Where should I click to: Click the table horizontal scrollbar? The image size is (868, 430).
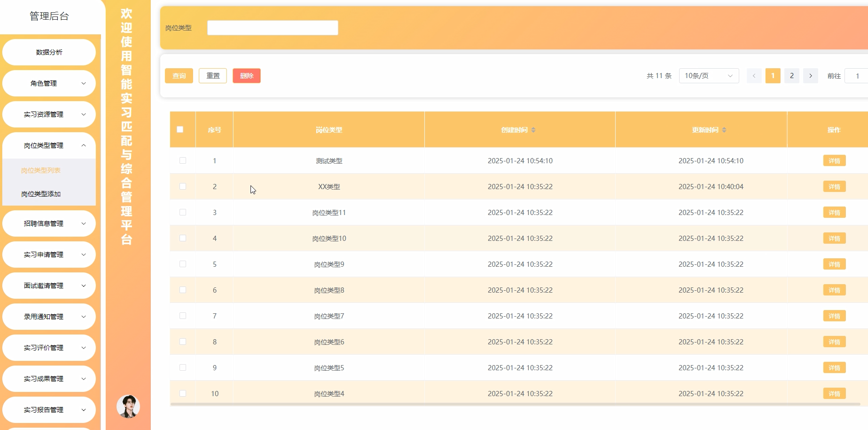[x=515, y=404]
